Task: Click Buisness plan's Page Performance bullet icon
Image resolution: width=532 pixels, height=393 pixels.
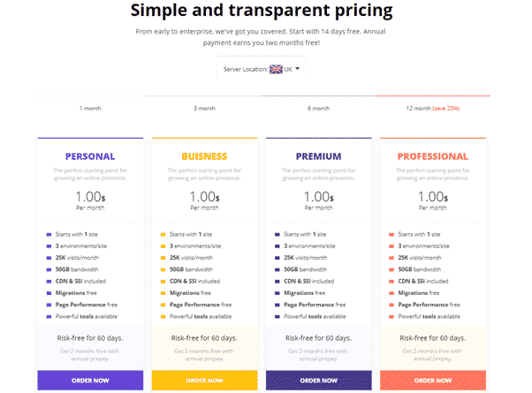Action: pyautogui.click(x=163, y=304)
